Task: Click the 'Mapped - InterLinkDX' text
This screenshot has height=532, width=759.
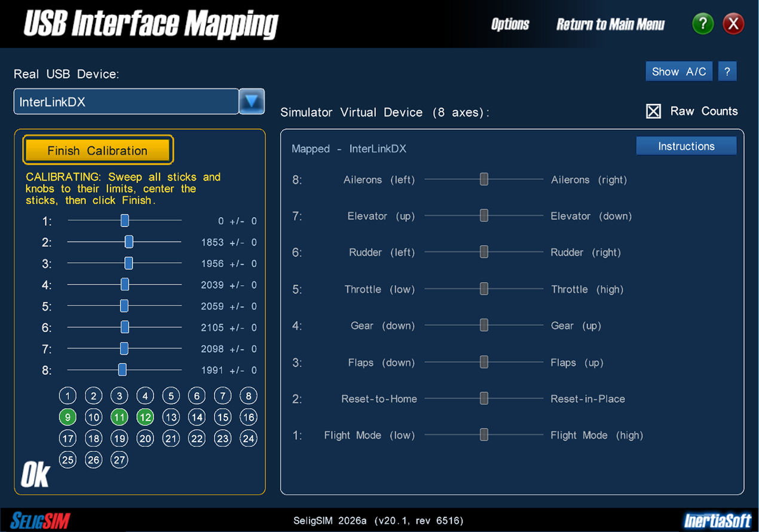Action: [x=349, y=149]
